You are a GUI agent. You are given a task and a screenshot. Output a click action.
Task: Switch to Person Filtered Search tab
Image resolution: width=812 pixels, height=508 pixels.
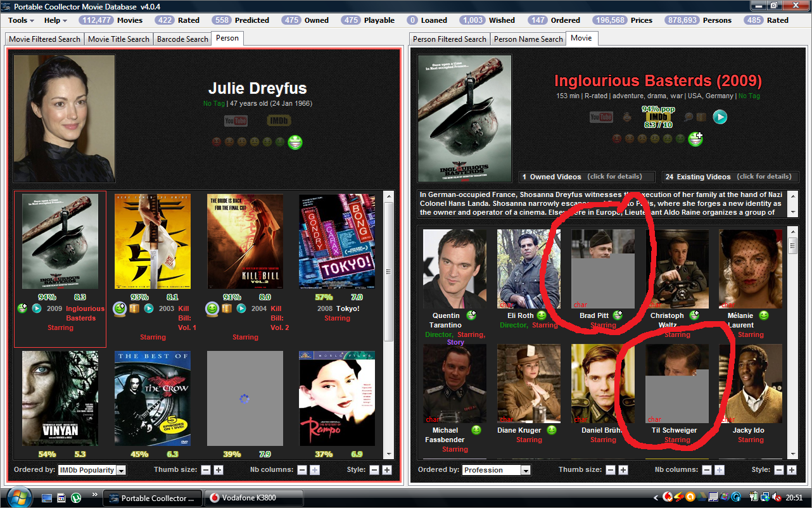coord(450,39)
